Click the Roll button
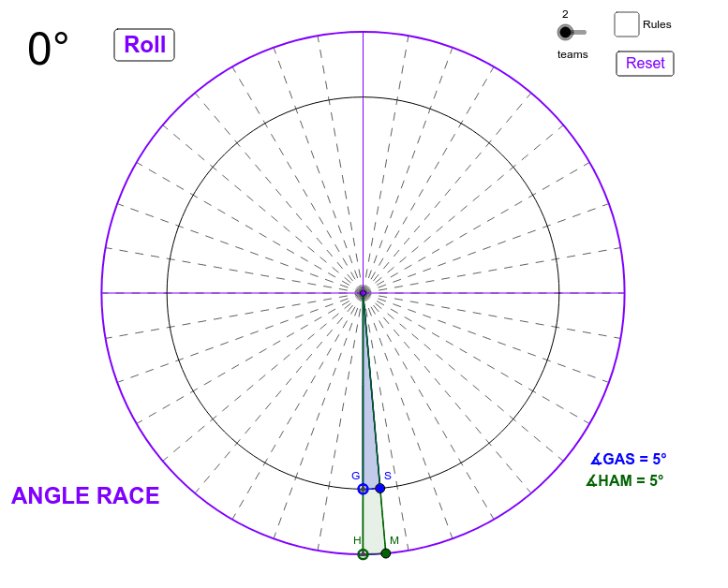The image size is (728, 588). 144,45
